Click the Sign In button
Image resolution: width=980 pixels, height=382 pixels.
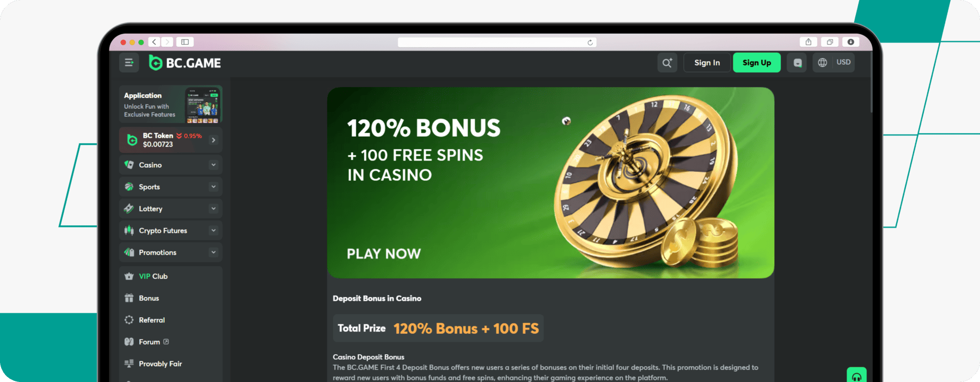[707, 63]
